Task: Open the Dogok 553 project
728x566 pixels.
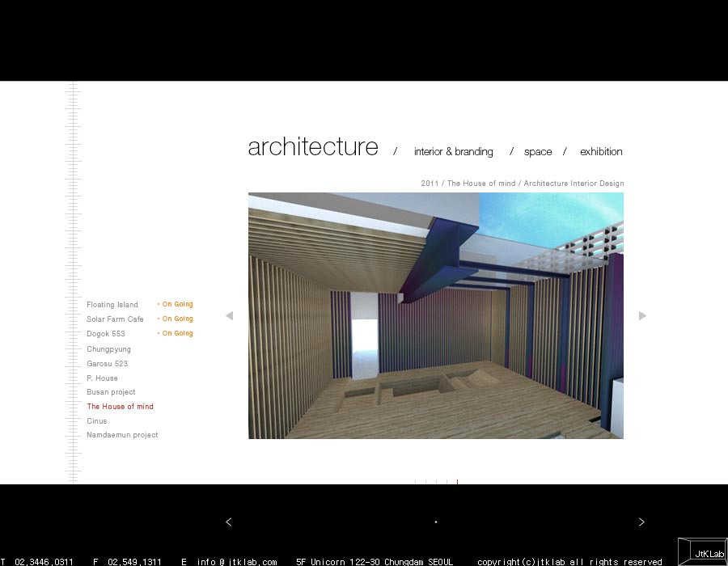Action: point(106,334)
